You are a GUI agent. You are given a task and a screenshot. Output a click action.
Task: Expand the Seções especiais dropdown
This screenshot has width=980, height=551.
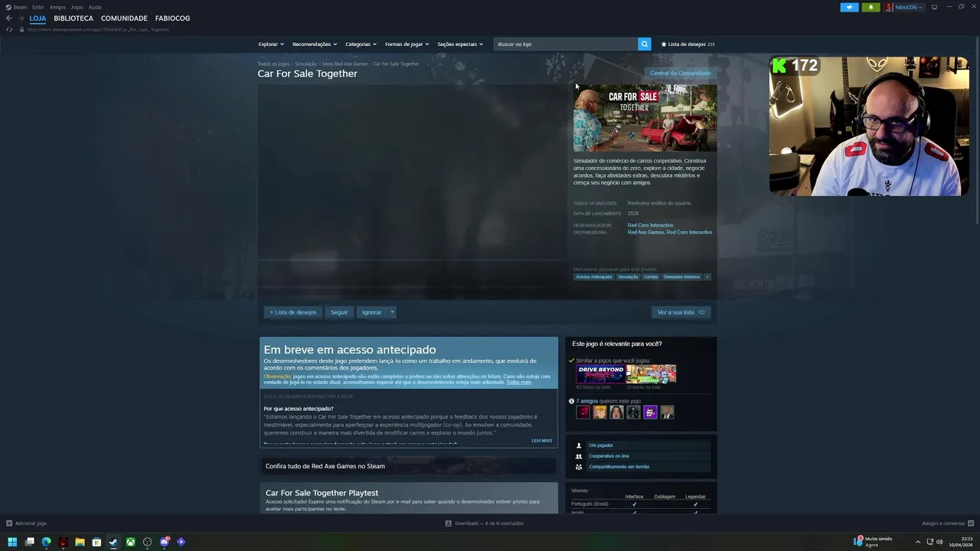coord(460,44)
